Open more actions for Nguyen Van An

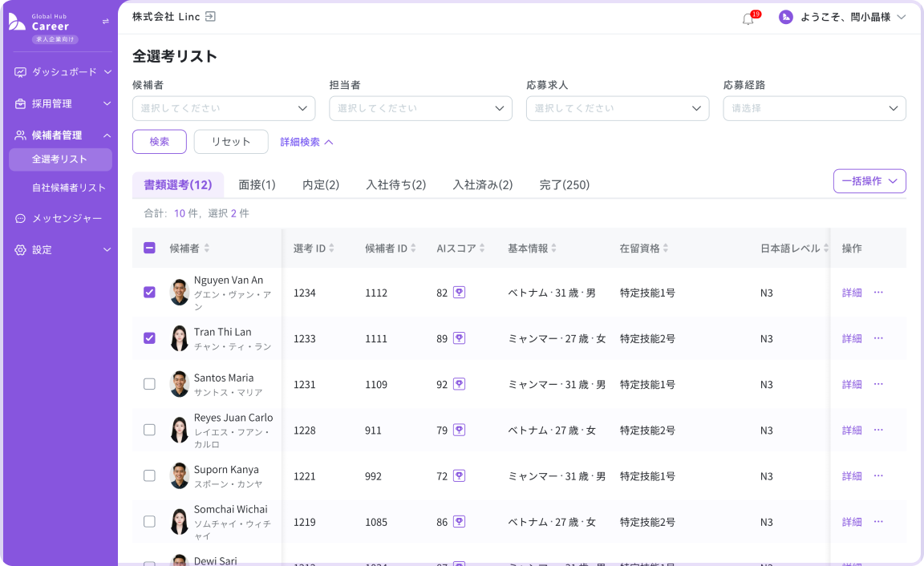point(878,293)
